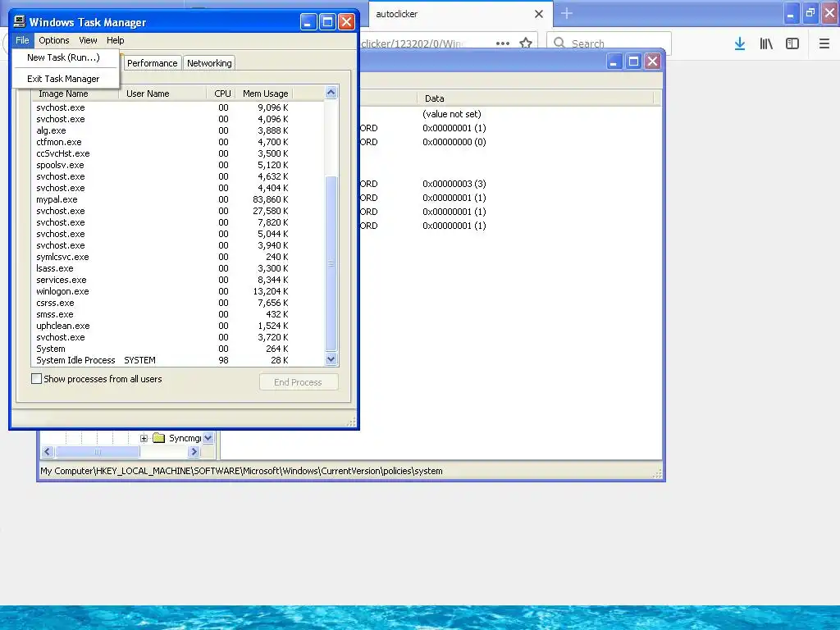Screen dimensions: 840x630
Task: Select the ccSvcHst.exe process
Action: (x=178, y=153)
